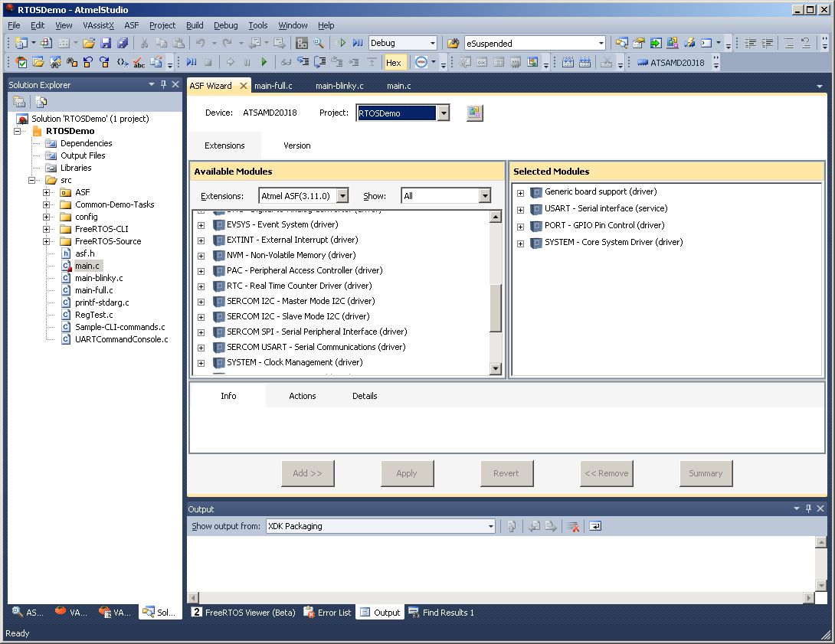The height and width of the screenshot is (644, 835).
Task: Open the VAssistX menu
Action: point(99,25)
